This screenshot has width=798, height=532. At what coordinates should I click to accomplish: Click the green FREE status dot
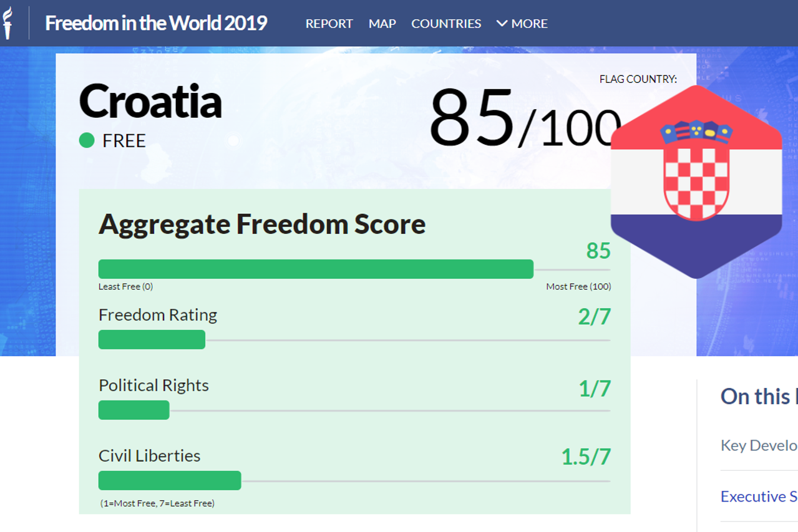tap(87, 140)
